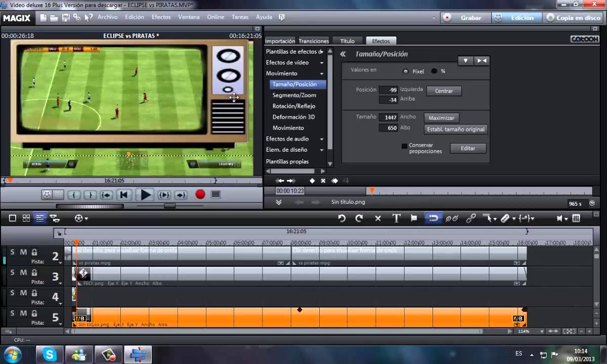Click the Editar button
607x364 pixels.
[468, 149]
